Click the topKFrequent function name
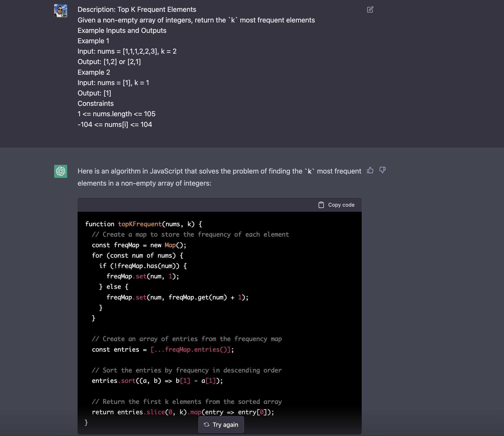The width and height of the screenshot is (504, 436). pyautogui.click(x=140, y=224)
